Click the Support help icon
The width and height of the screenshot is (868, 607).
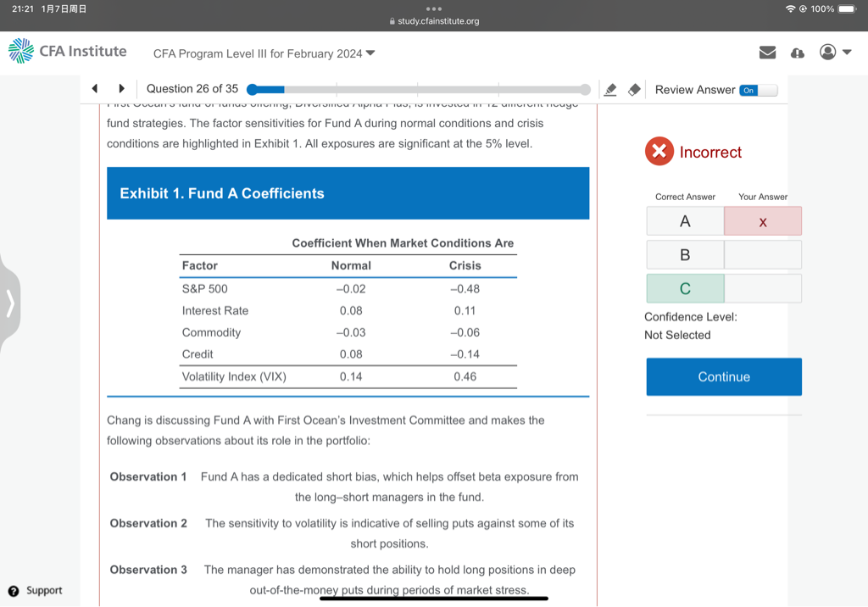click(14, 590)
